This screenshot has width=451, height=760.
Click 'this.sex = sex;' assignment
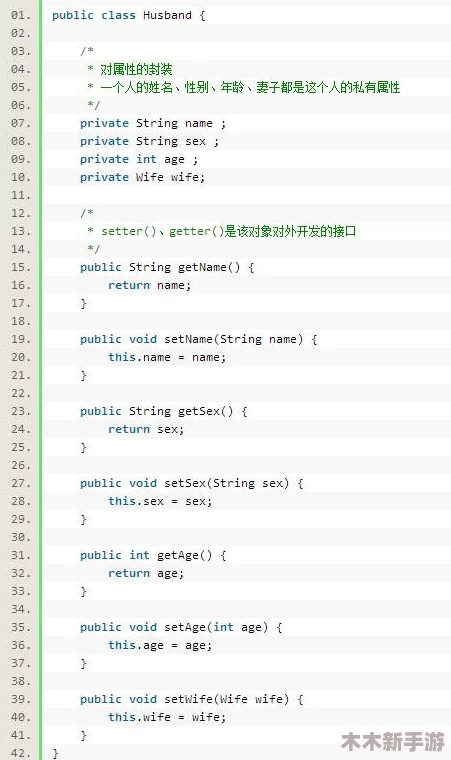[x=160, y=502]
